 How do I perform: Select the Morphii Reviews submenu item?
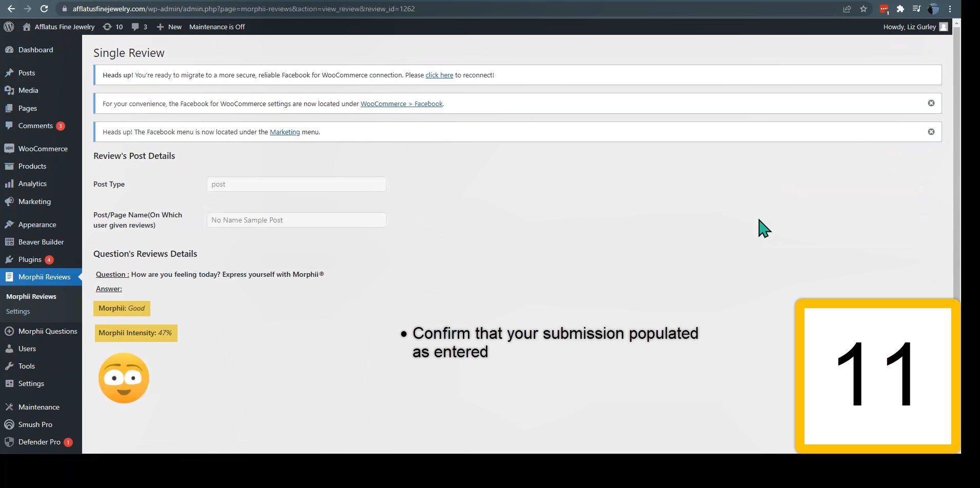coord(31,296)
